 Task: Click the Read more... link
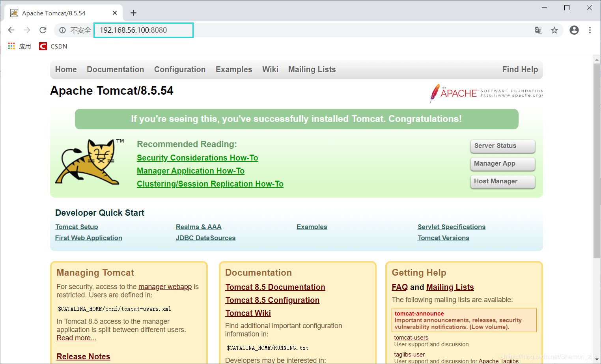77,338
